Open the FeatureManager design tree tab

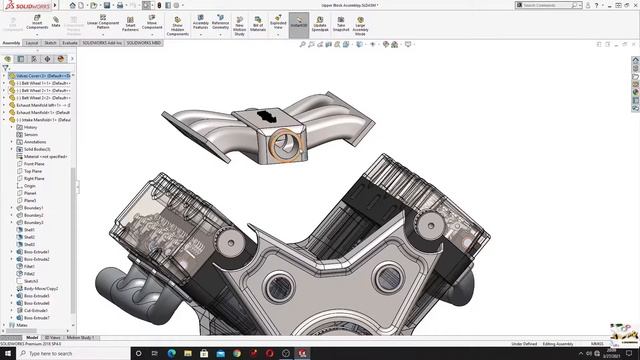[x=7, y=59]
